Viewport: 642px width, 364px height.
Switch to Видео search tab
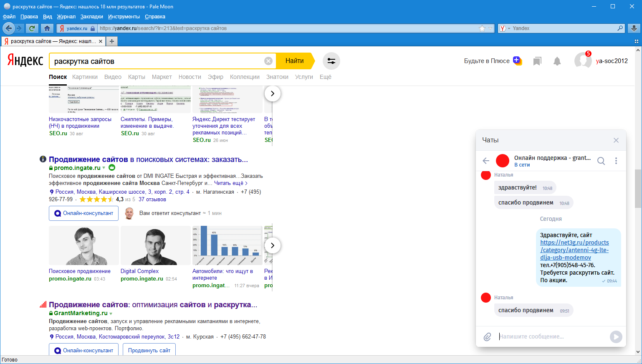point(113,77)
